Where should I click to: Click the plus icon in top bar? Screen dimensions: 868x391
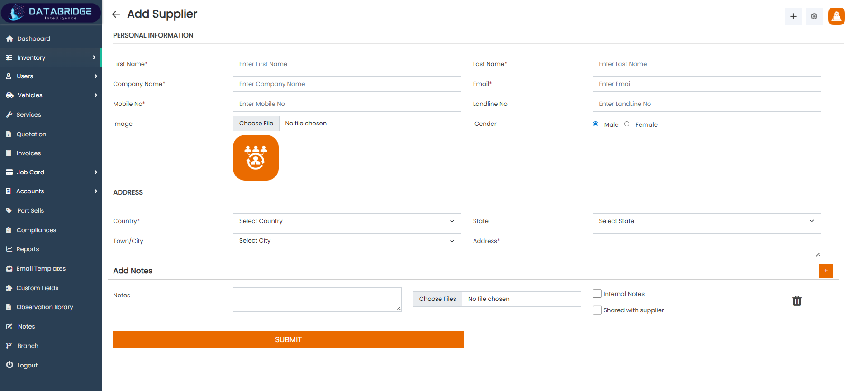(x=793, y=16)
